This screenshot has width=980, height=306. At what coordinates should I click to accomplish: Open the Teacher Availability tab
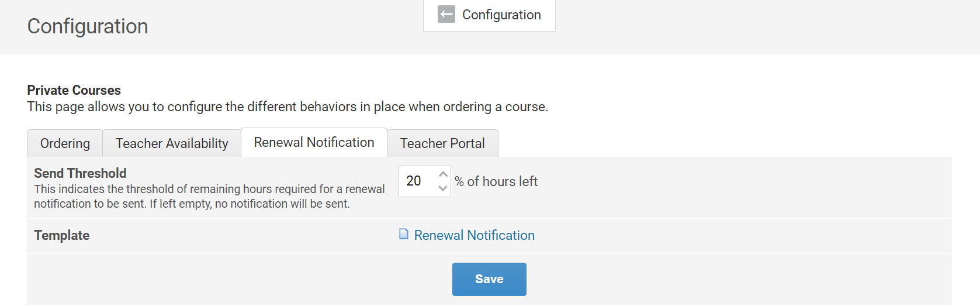pyautogui.click(x=172, y=143)
